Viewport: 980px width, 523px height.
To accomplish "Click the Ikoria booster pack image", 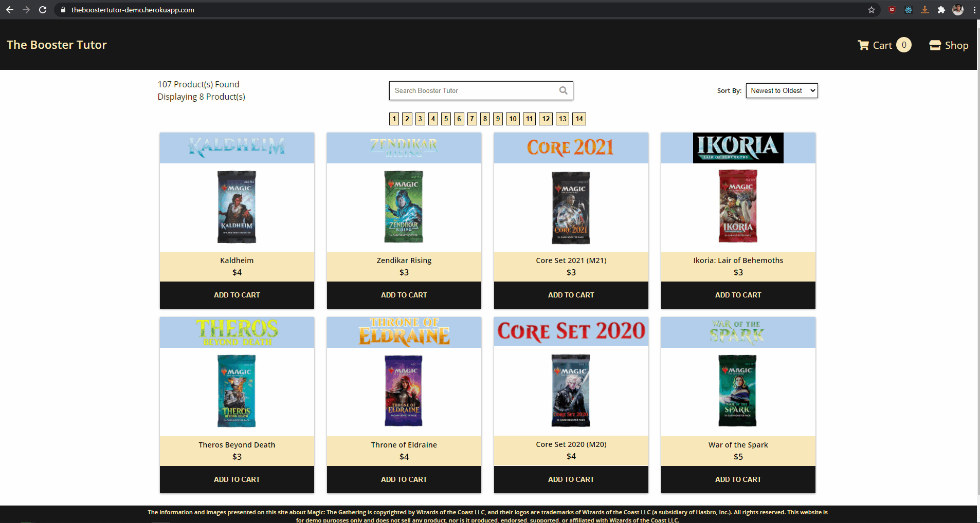I will [x=738, y=206].
